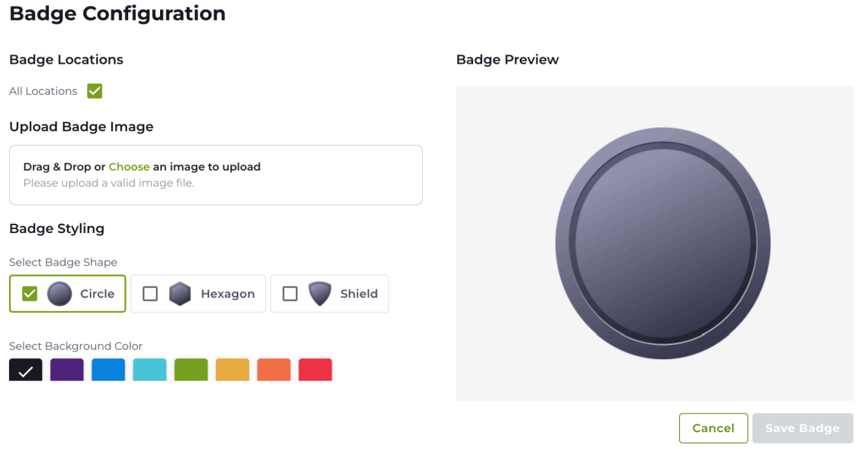The width and height of the screenshot is (868, 449).
Task: Select the orange background color swatch
Action: pos(274,370)
